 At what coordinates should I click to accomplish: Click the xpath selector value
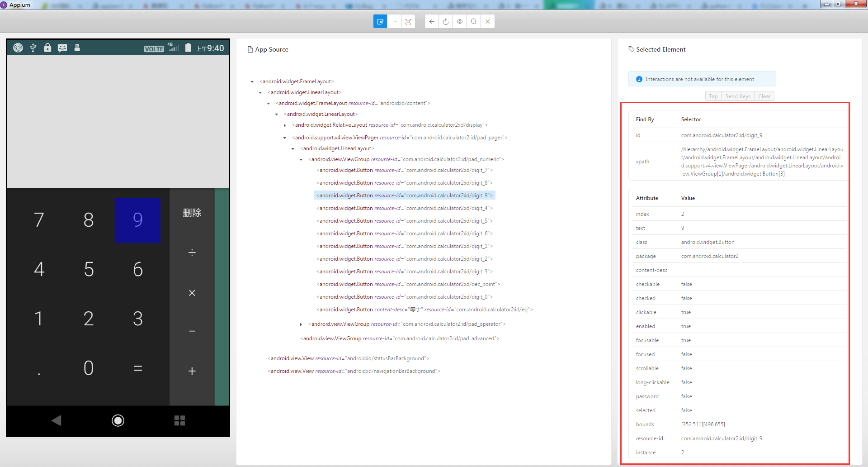[762, 162]
